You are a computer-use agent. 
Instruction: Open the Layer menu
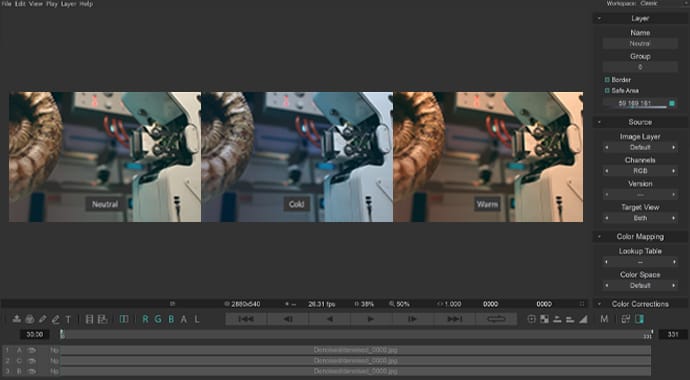[68, 4]
